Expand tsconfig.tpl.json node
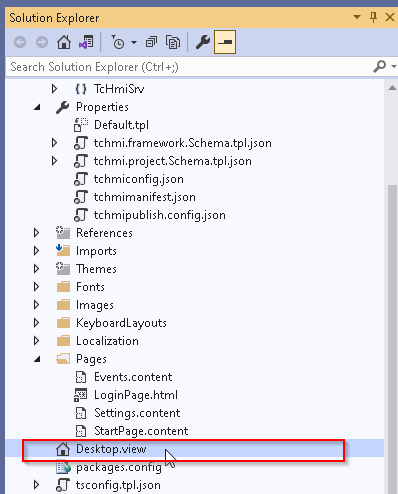Screen dimensions: 398x494 point(36,485)
